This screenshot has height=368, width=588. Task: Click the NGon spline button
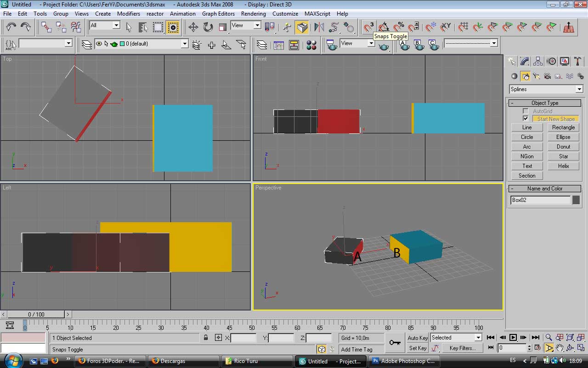527,156
